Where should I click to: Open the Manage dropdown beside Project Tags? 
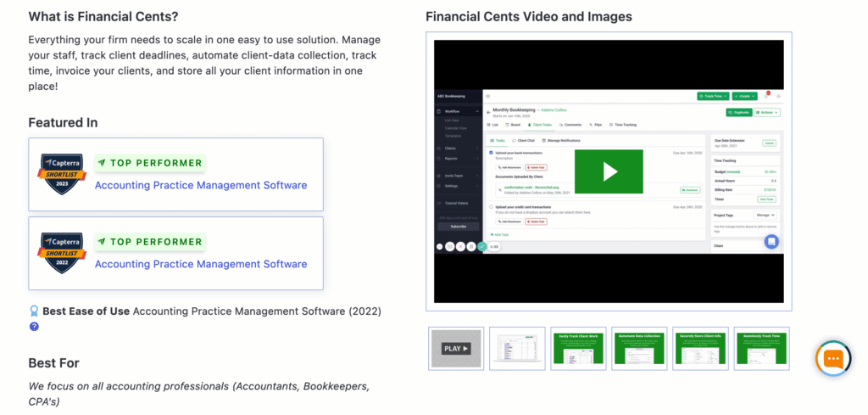click(x=765, y=215)
